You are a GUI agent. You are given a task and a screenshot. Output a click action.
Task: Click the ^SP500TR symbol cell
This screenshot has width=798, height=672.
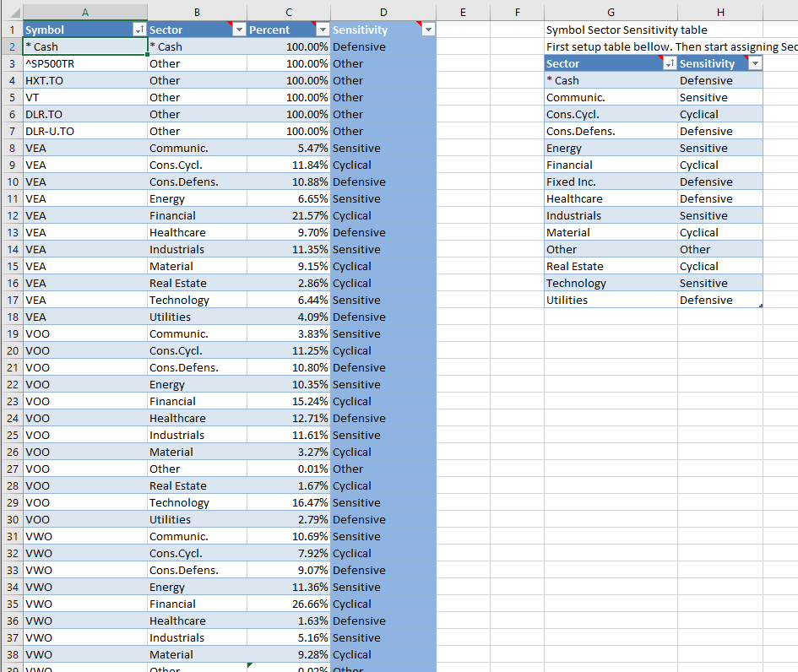pos(84,63)
